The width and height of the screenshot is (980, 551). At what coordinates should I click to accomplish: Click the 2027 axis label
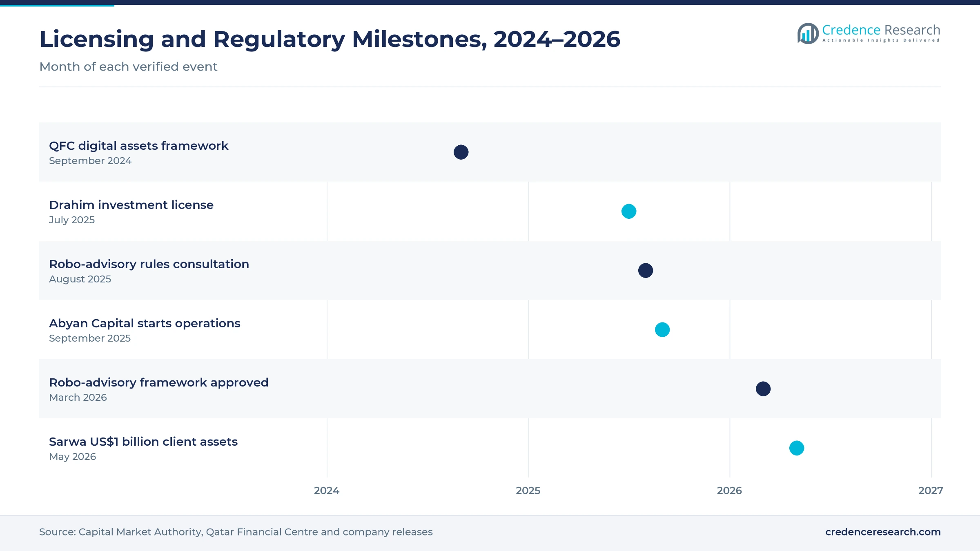tap(931, 491)
